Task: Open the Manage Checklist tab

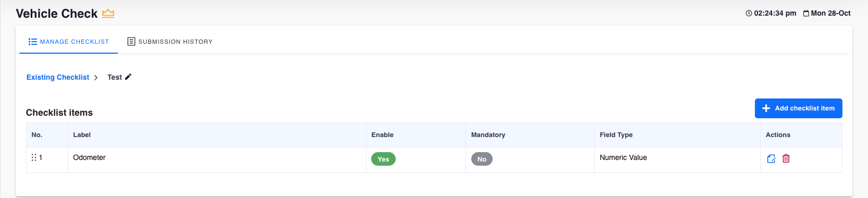Action: [x=69, y=42]
